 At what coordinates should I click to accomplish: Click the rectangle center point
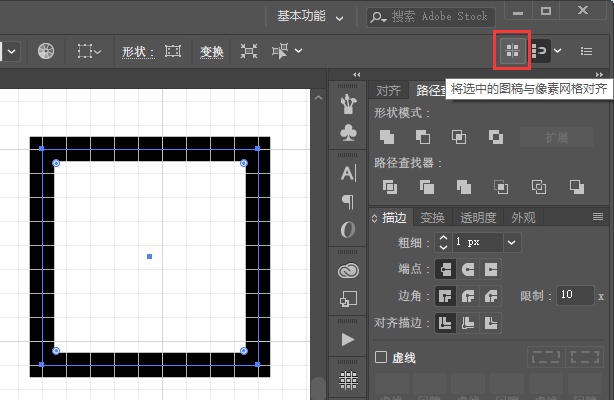[x=150, y=257]
